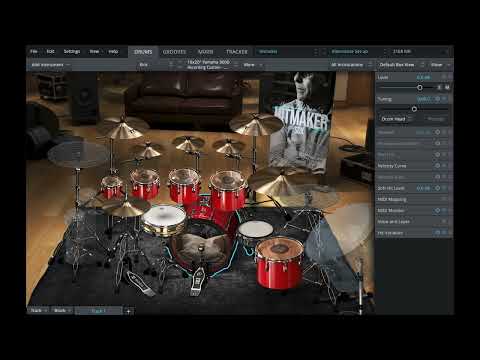This screenshot has width=480, height=360.
Task: Solo the instrument with S button
Action: 439,87
